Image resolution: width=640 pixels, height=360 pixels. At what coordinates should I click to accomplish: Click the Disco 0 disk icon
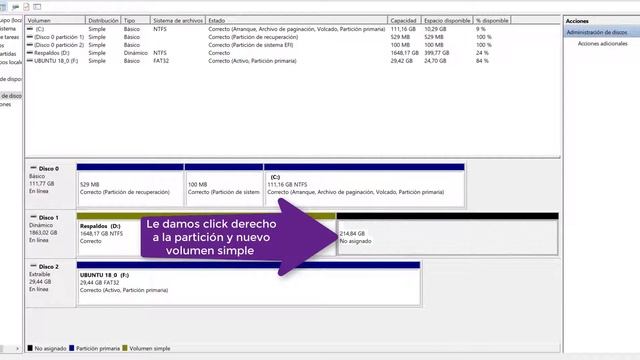(33, 168)
